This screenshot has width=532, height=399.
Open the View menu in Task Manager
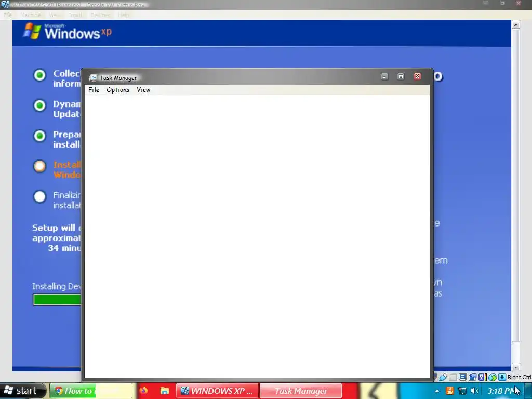(143, 90)
